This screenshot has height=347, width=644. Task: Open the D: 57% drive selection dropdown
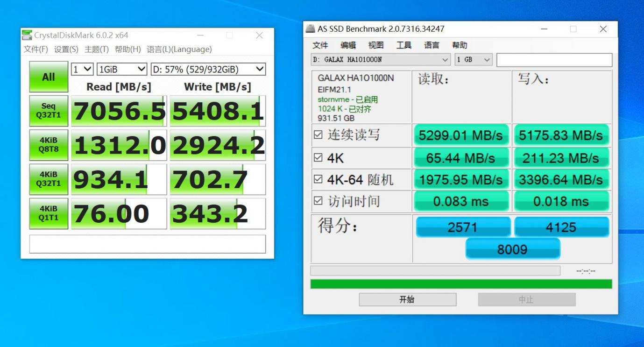[x=208, y=69]
